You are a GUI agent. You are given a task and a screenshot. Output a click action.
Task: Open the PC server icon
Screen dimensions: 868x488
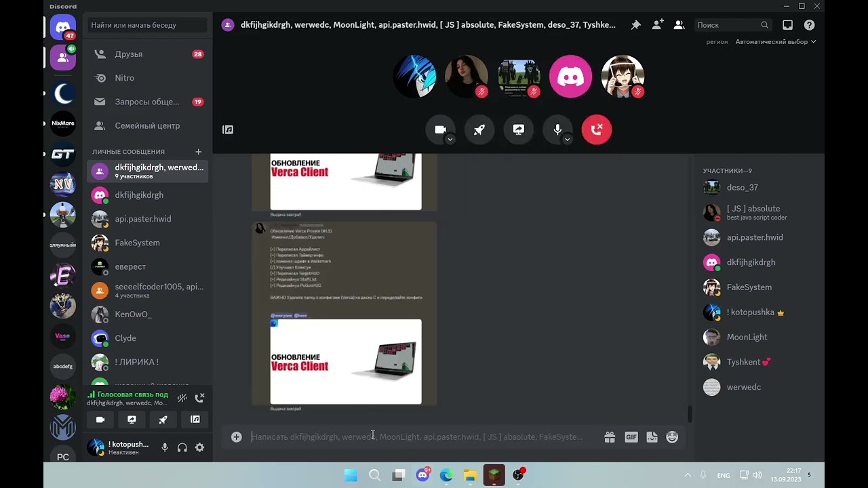click(63, 457)
